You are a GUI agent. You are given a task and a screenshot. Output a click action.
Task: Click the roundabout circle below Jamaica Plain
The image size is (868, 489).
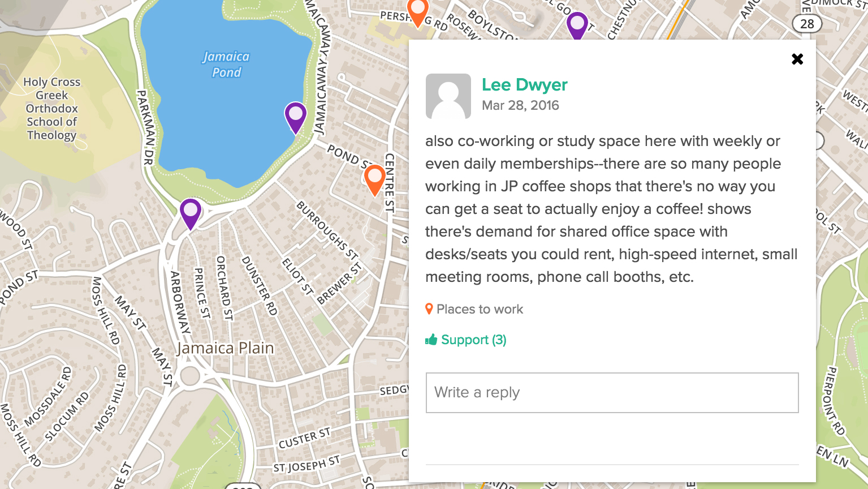(x=190, y=376)
